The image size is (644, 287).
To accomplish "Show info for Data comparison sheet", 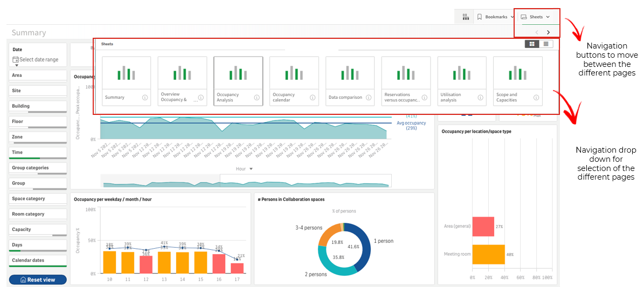I will point(369,98).
